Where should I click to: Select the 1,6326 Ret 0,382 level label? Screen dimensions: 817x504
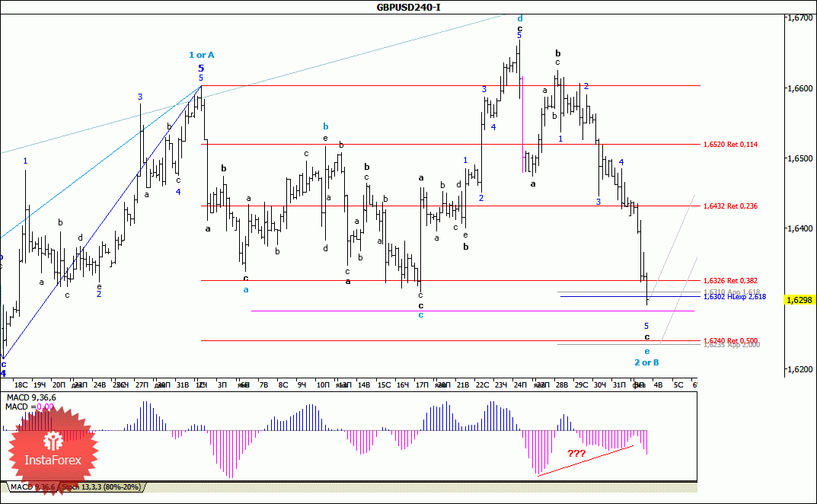730,280
